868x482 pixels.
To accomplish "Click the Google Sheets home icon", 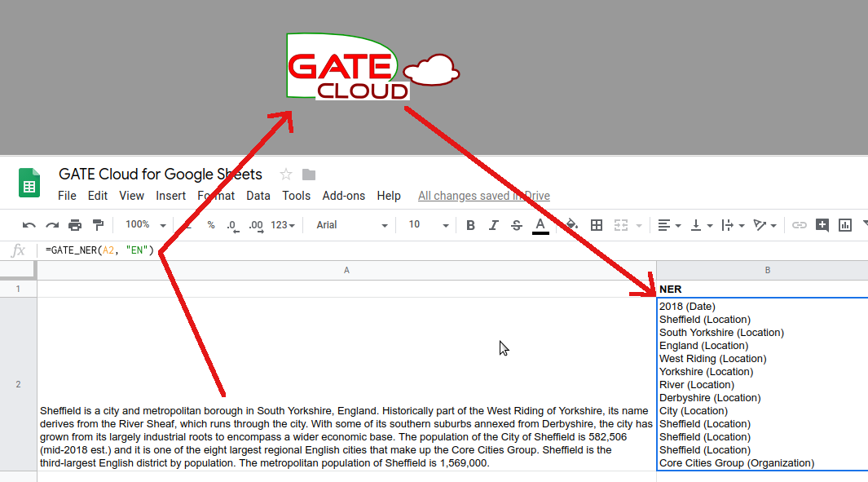I will tap(29, 183).
